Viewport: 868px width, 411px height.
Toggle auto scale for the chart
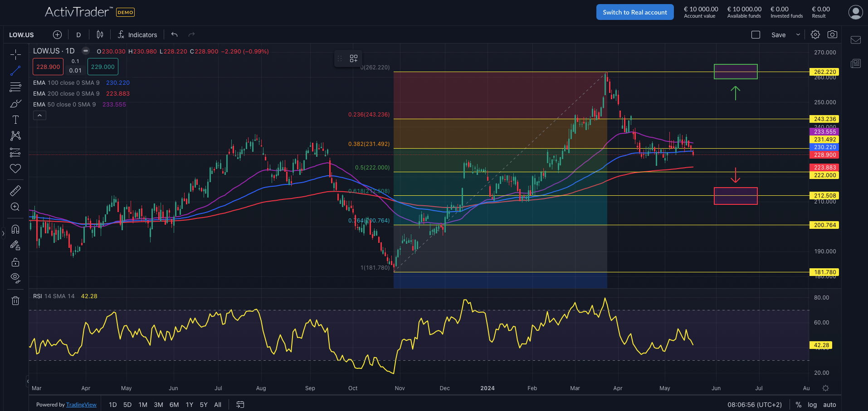tap(829, 405)
